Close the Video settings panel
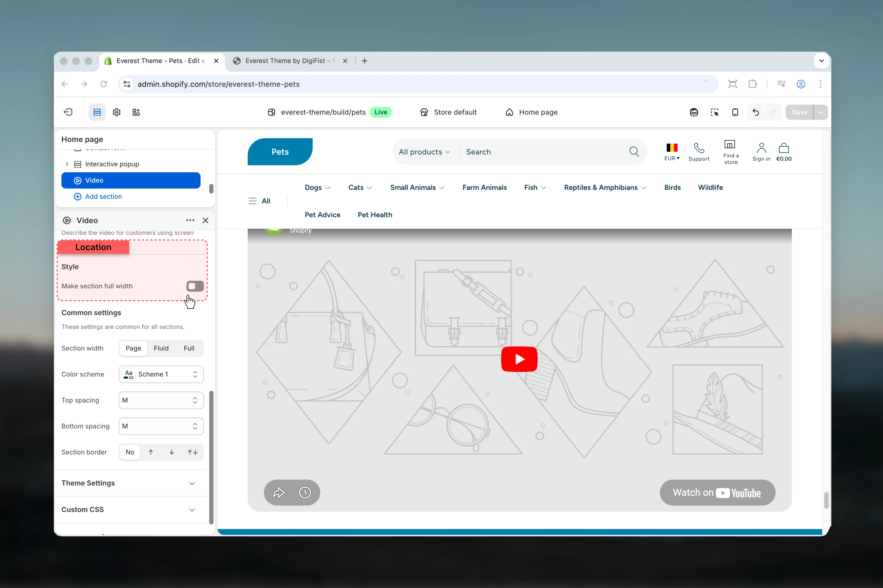The image size is (883, 588). [205, 220]
